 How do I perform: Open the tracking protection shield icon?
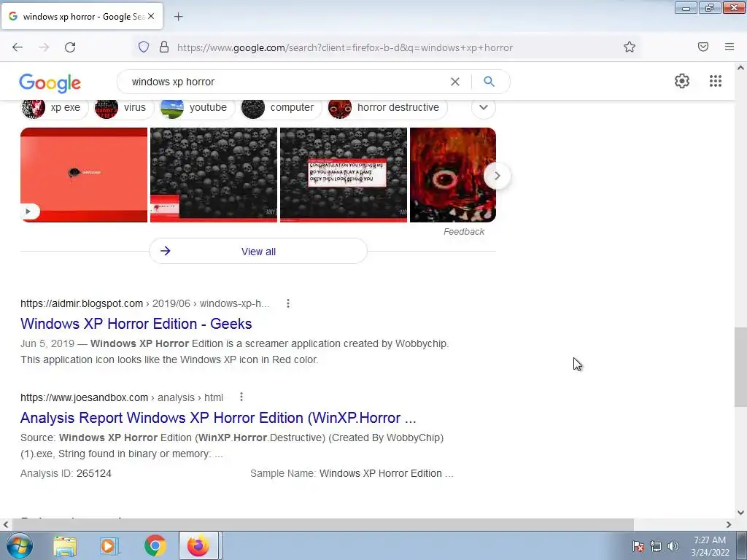(x=144, y=47)
